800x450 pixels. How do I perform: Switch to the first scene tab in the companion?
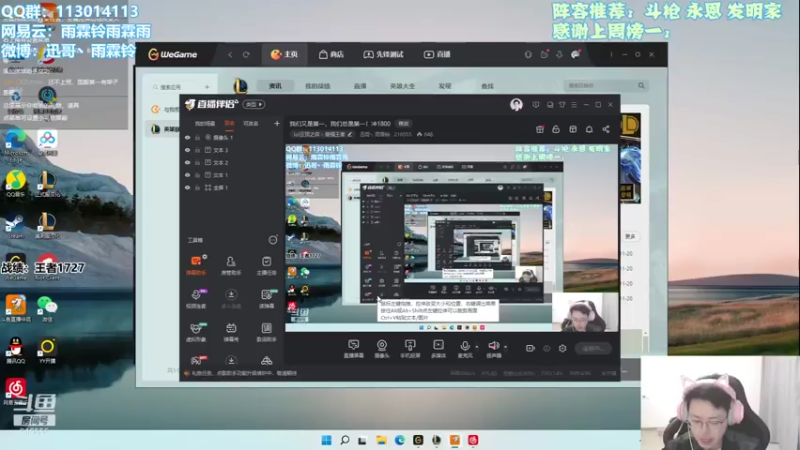(x=205, y=123)
